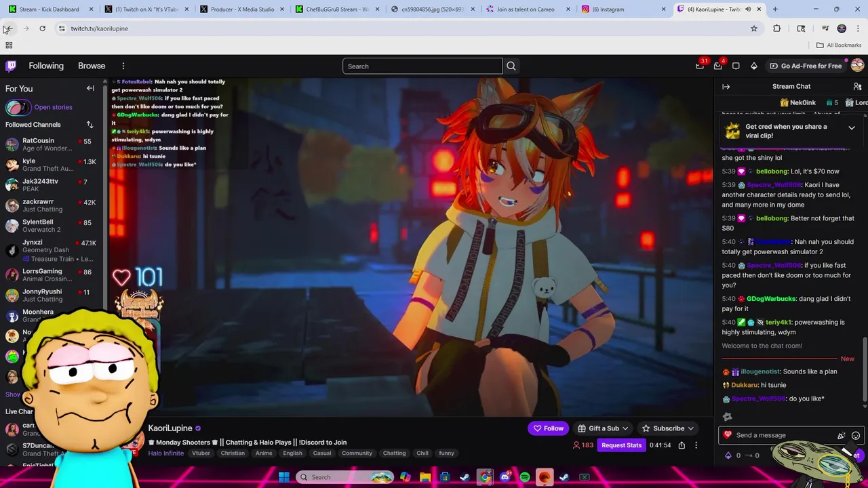Open Halo Infinite game link
The height and width of the screenshot is (488, 868).
[x=166, y=453]
